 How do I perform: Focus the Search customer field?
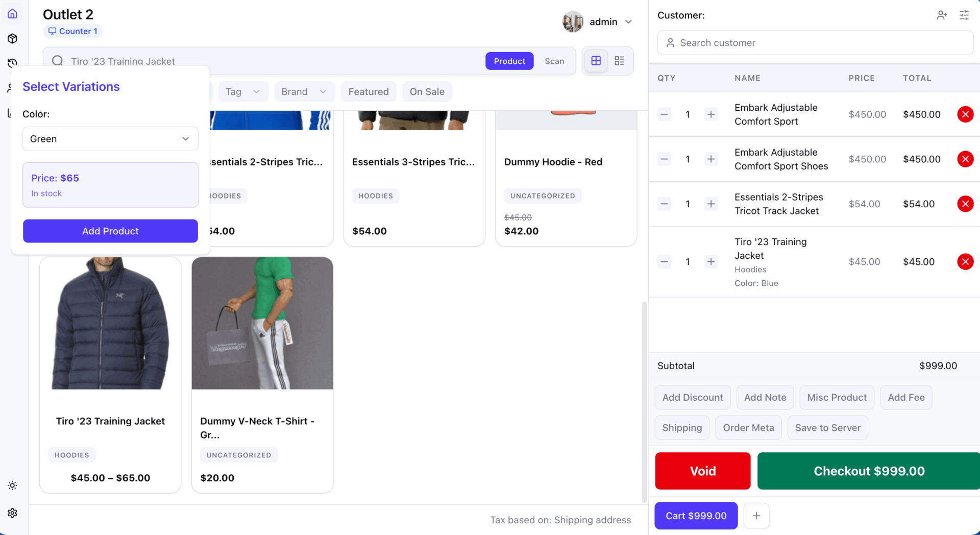point(815,43)
